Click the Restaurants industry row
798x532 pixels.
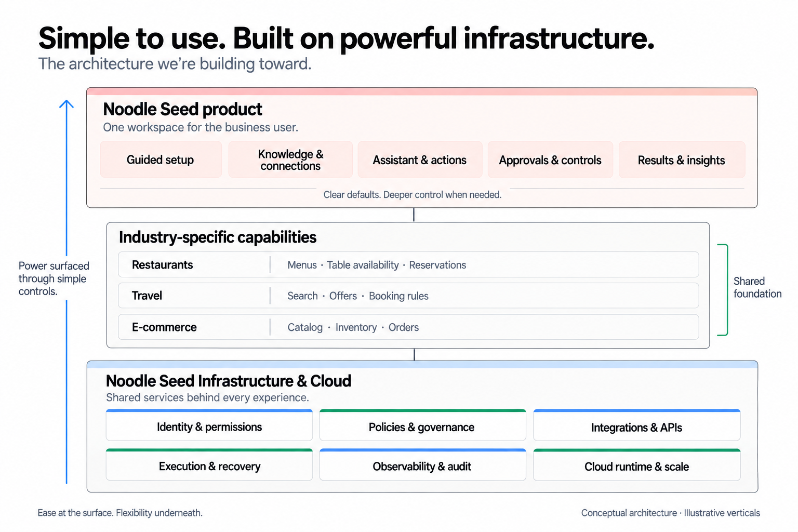(408, 264)
